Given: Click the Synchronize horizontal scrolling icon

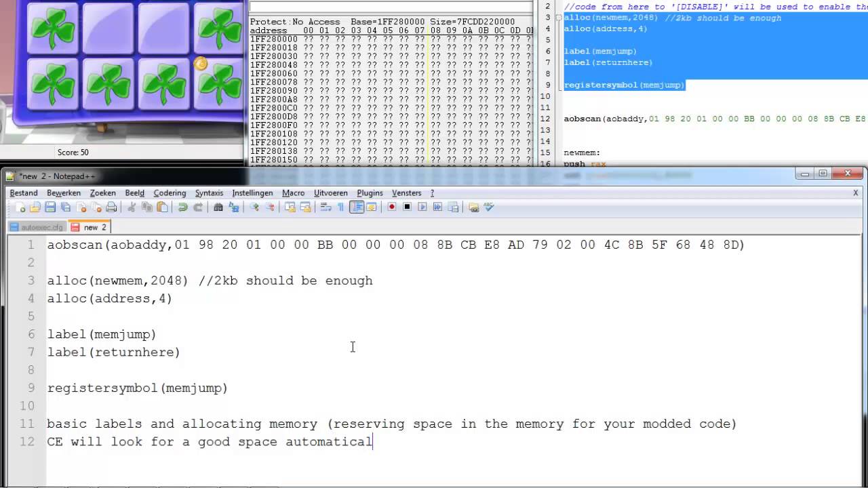Looking at the screenshot, I should click(x=305, y=207).
